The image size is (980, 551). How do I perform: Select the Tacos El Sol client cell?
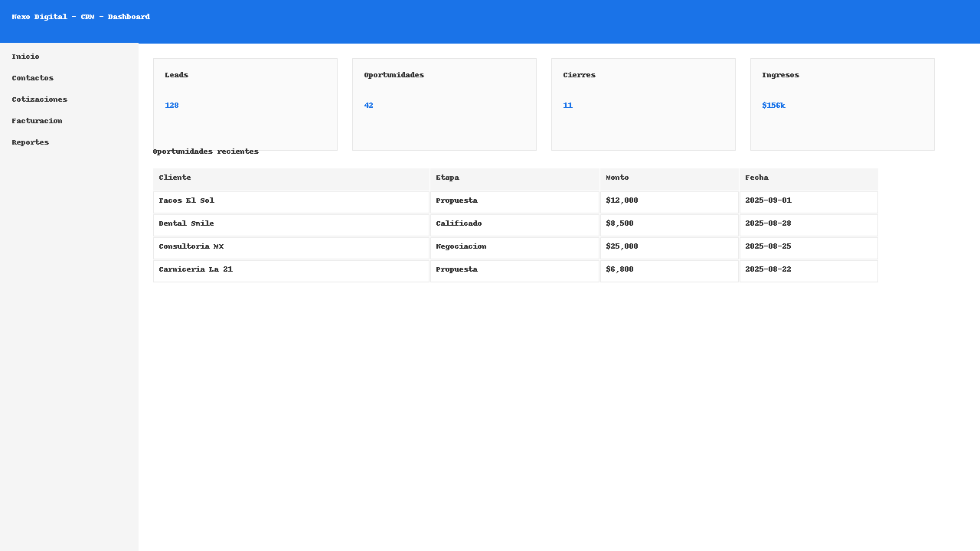coord(291,202)
